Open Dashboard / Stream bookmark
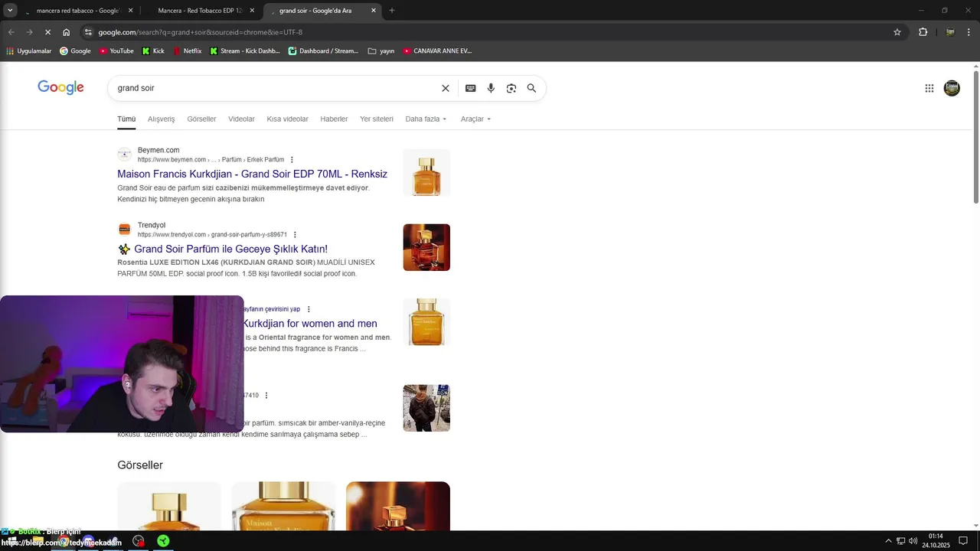Viewport: 980px width, 551px height. [x=323, y=51]
